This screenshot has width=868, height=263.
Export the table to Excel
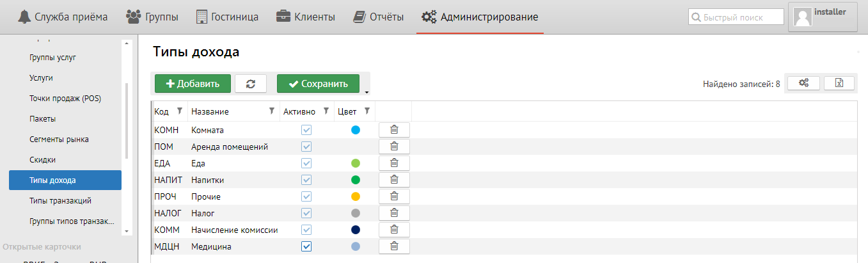839,83
